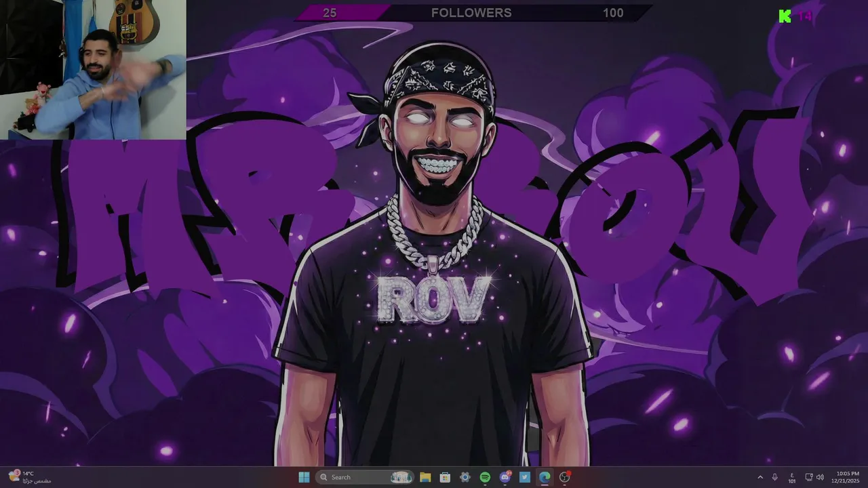
Task: Open Discord from the taskbar
Action: [505, 477]
